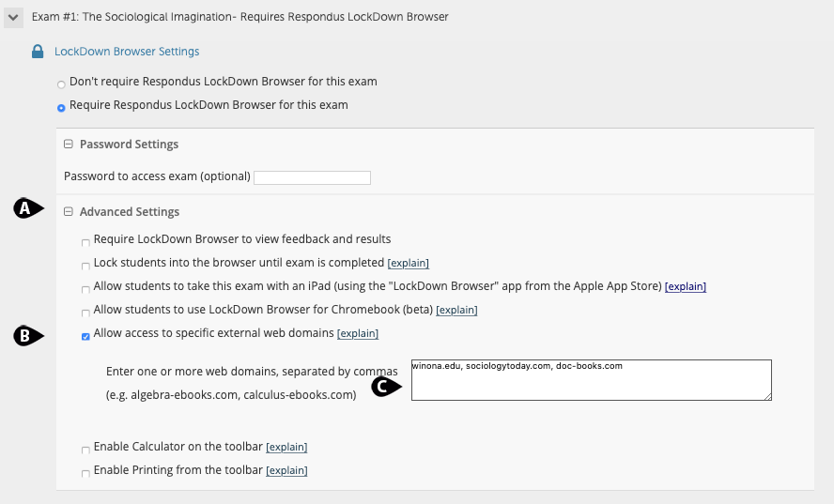This screenshot has width=834, height=504.
Task: Enable taking this exam with an iPad
Action: click(x=86, y=289)
